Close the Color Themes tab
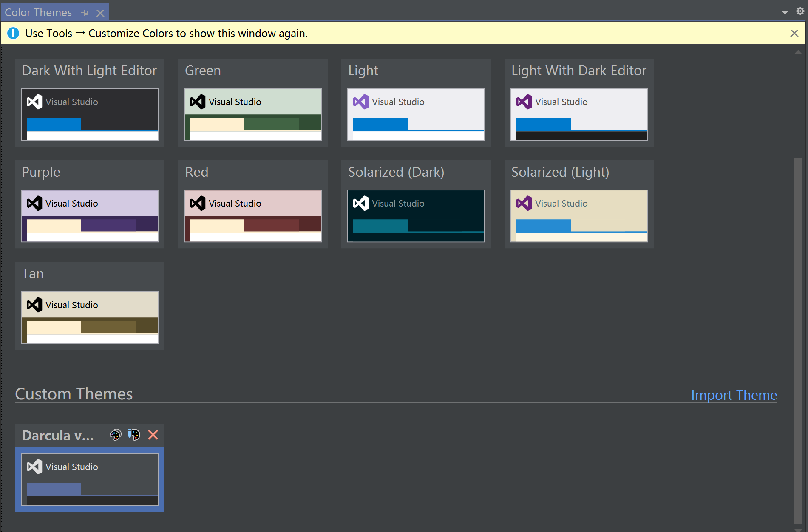 [100, 13]
